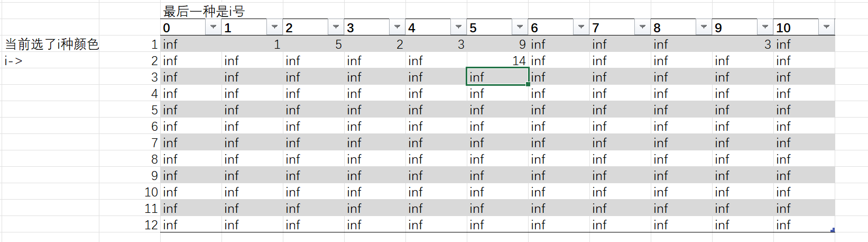Select the 最后一种是i号 header cell
The height and width of the screenshot is (242, 868).
pos(204,11)
